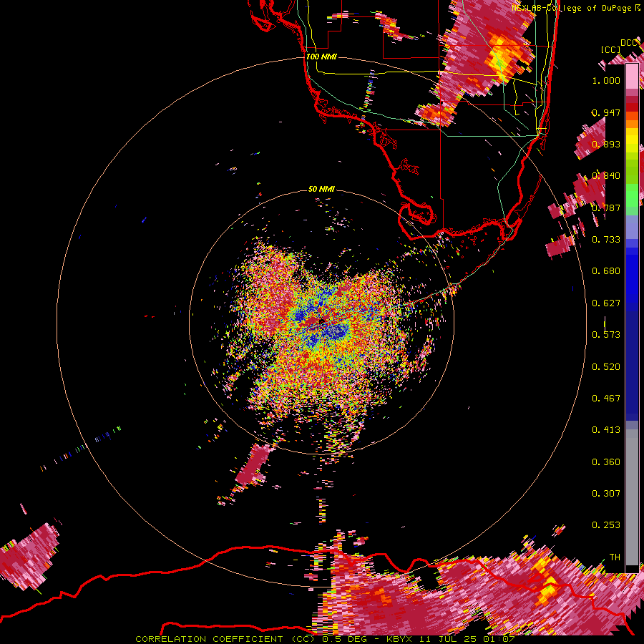Click the TH threshold label on the scale
The height and width of the screenshot is (644, 644).
[x=615, y=557]
